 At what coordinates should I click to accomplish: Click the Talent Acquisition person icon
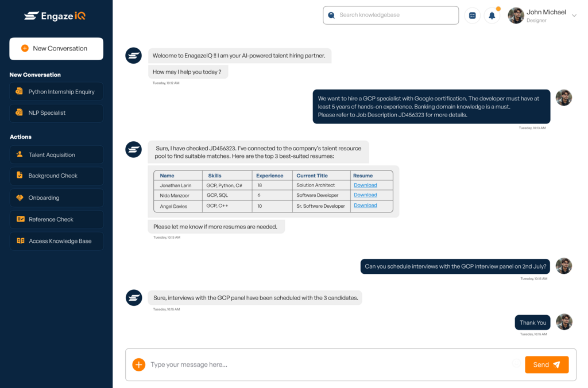[20, 154]
